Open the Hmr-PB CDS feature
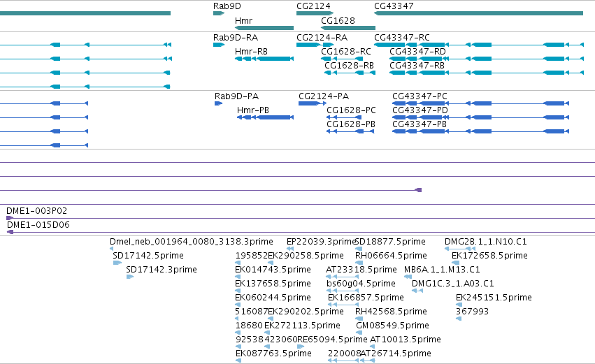Screen dimensions: 595x364 (265, 117)
